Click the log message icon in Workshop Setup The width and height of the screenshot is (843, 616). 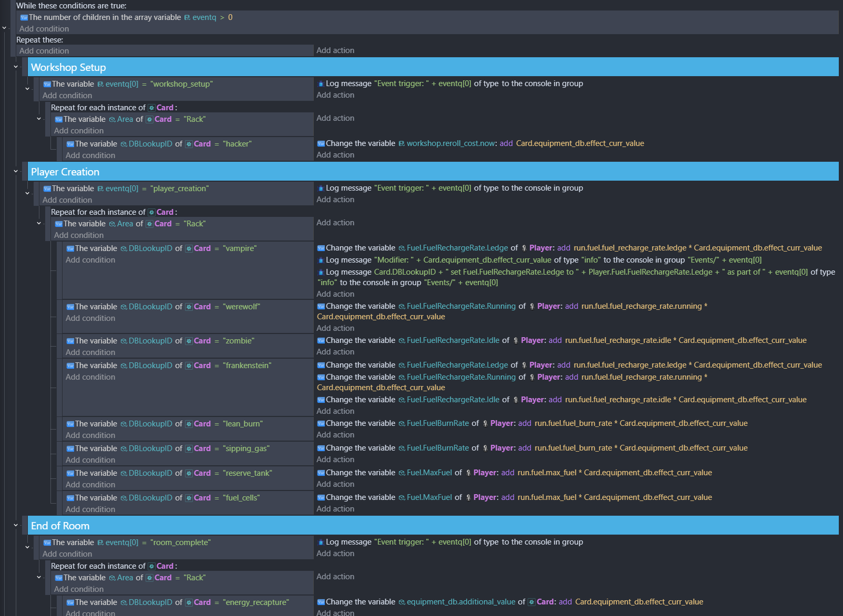(x=321, y=83)
